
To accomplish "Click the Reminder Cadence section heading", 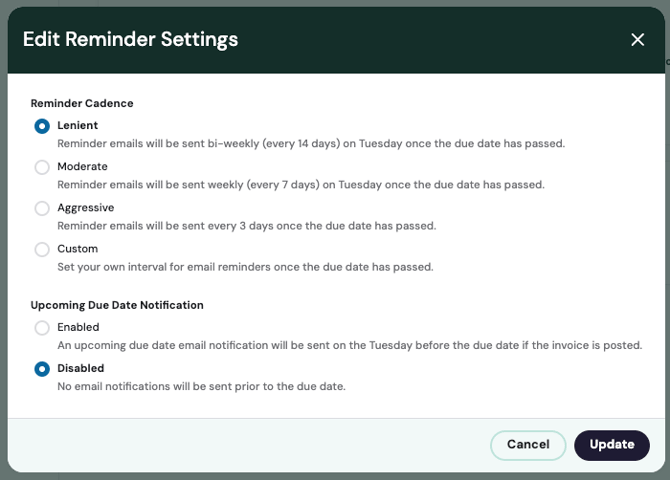I will 82,103.
